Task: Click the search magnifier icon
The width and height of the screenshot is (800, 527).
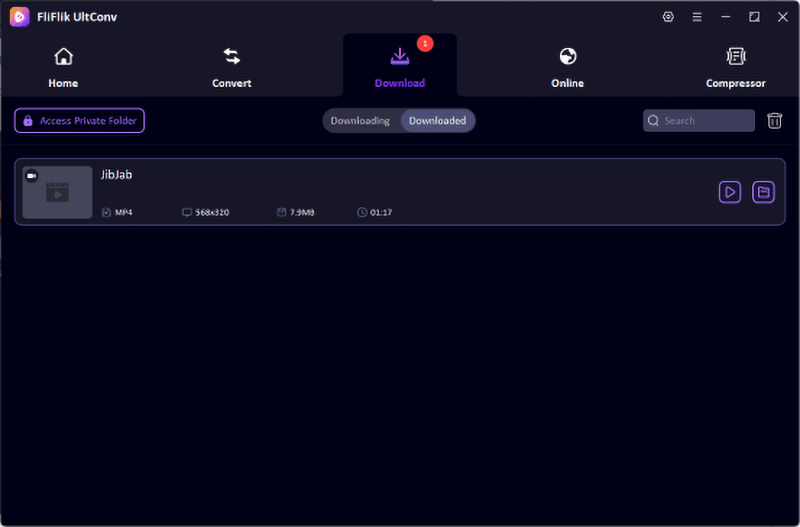Action: tap(653, 121)
